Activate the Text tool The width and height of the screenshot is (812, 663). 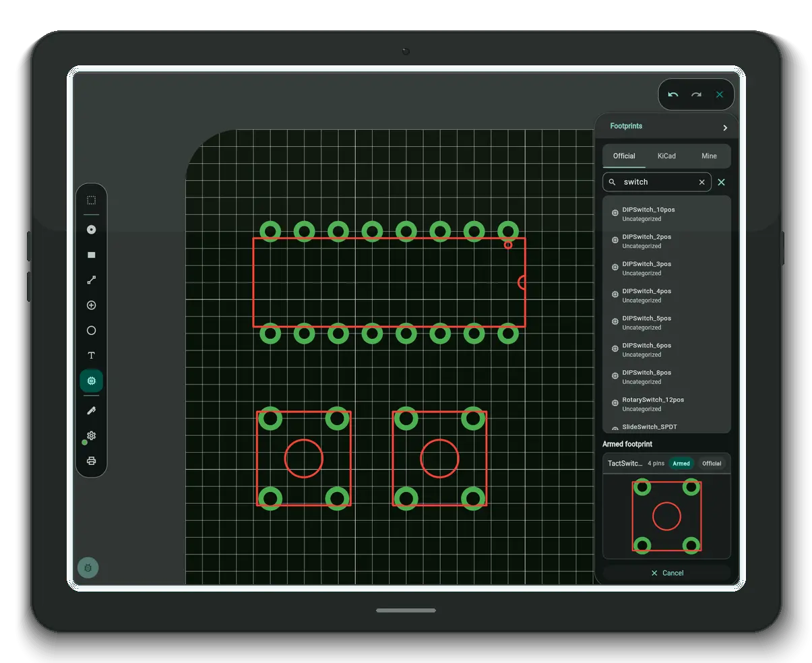pos(92,356)
